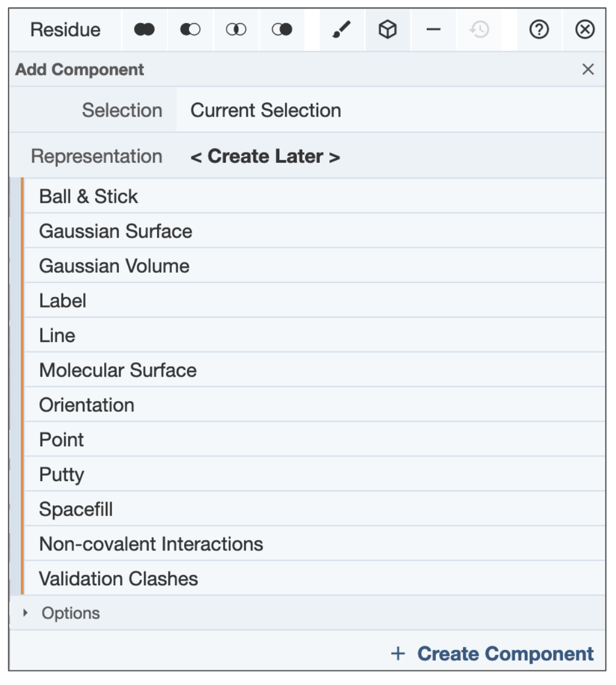Select the Molecular Surface option
The width and height of the screenshot is (616, 685).
click(x=118, y=371)
